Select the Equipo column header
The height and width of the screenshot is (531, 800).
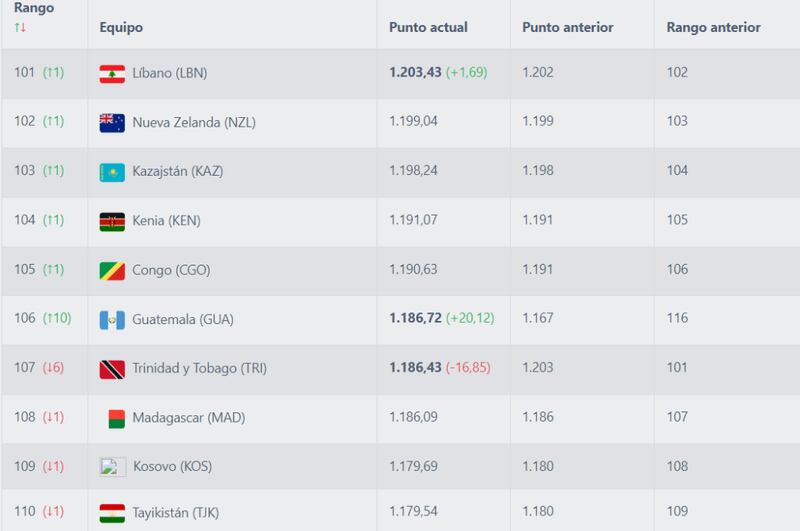coord(121,28)
